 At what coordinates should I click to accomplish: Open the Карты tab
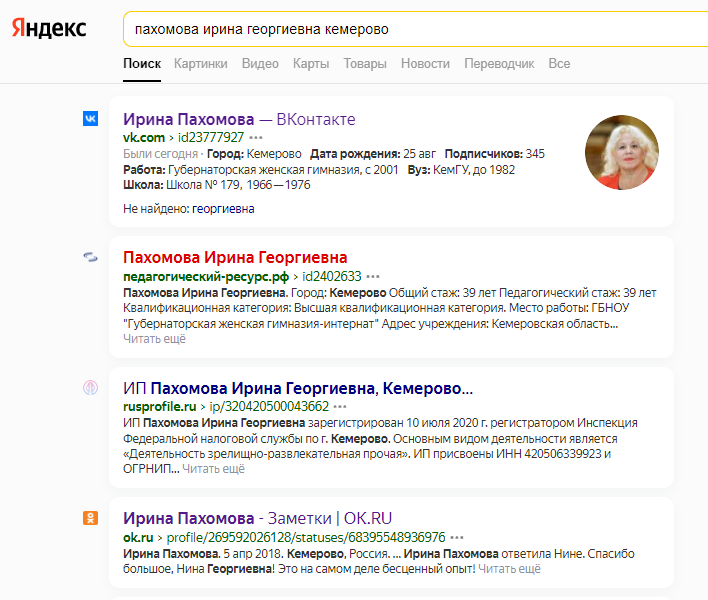(311, 64)
